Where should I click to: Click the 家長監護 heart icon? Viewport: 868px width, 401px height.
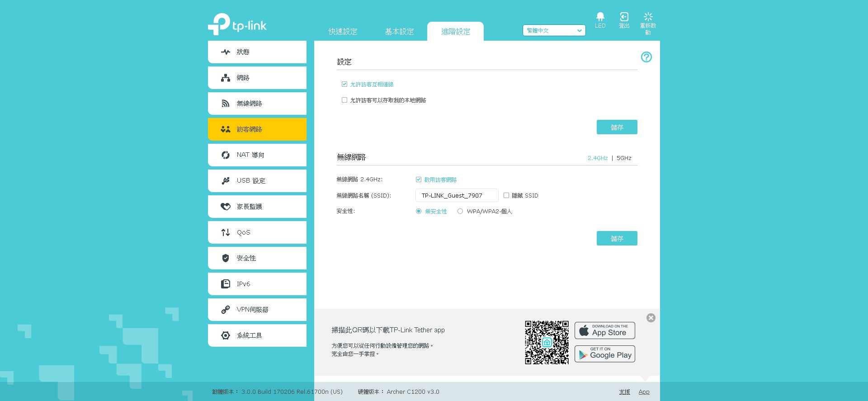(225, 207)
